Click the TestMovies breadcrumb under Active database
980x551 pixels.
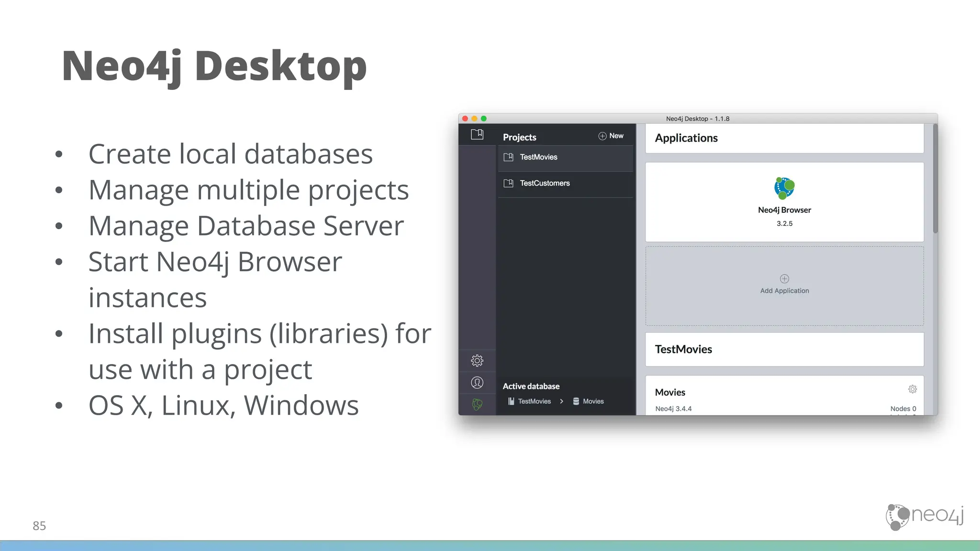[x=535, y=401]
